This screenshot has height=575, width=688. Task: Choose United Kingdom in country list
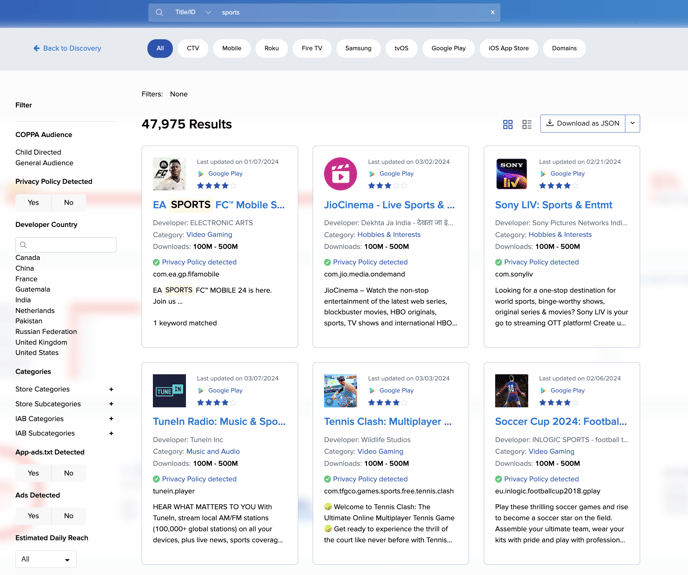coord(41,342)
